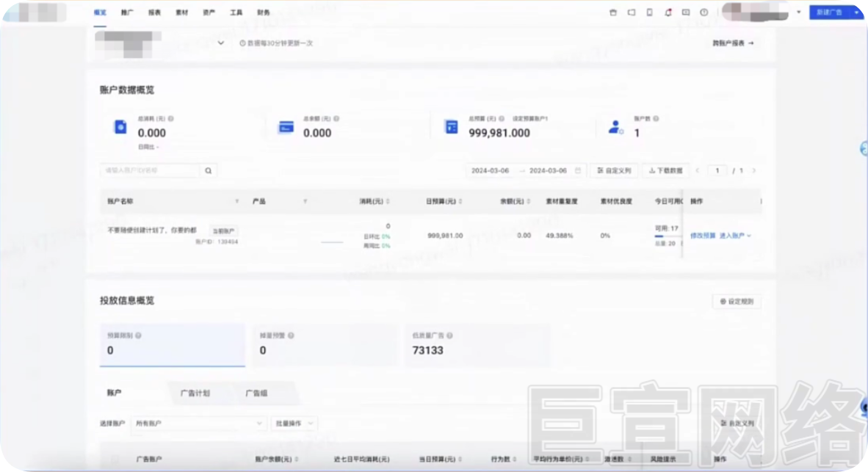868x472 pixels.
Task: Open the 财务 navigation tab
Action: pos(264,12)
